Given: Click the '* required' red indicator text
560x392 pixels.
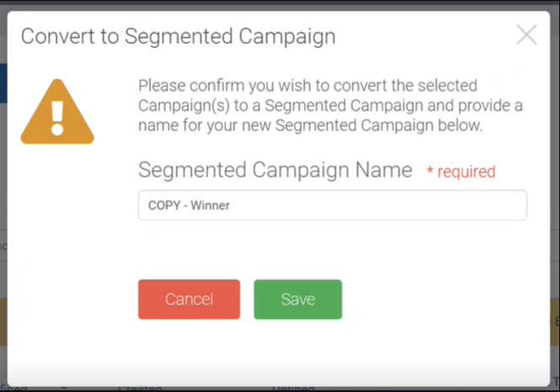Looking at the screenshot, I should click(461, 172).
